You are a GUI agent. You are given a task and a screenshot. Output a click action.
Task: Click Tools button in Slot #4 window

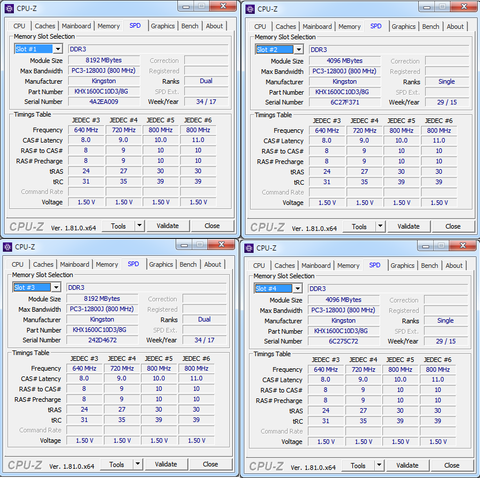[x=358, y=465]
